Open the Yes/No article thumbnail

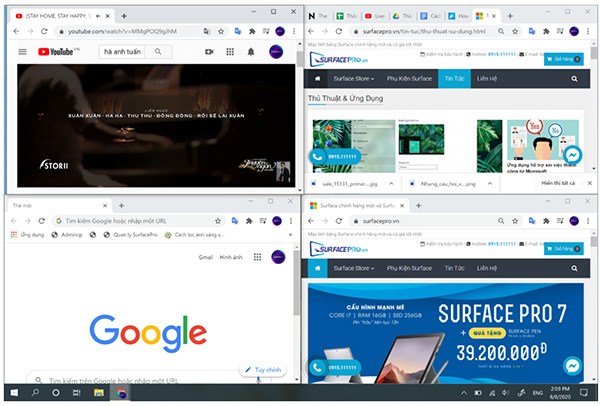point(543,139)
